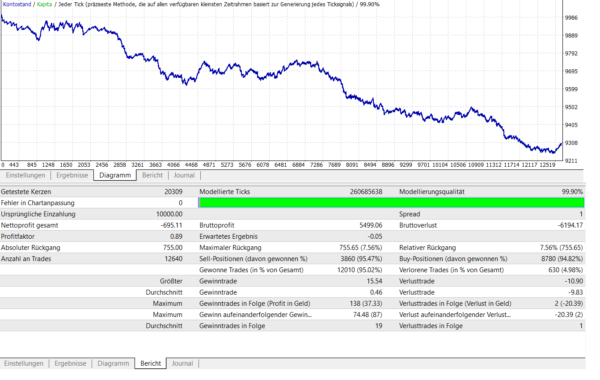The height and width of the screenshot is (380, 600).
Task: Select the lower Bericht tab
Action: point(150,364)
